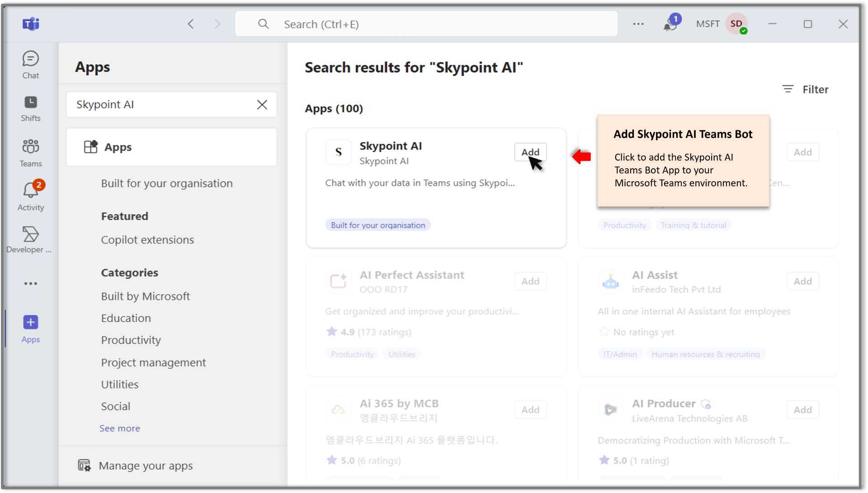This screenshot has height=493, width=868.
Task: Open Copilot extensions
Action: pyautogui.click(x=147, y=240)
